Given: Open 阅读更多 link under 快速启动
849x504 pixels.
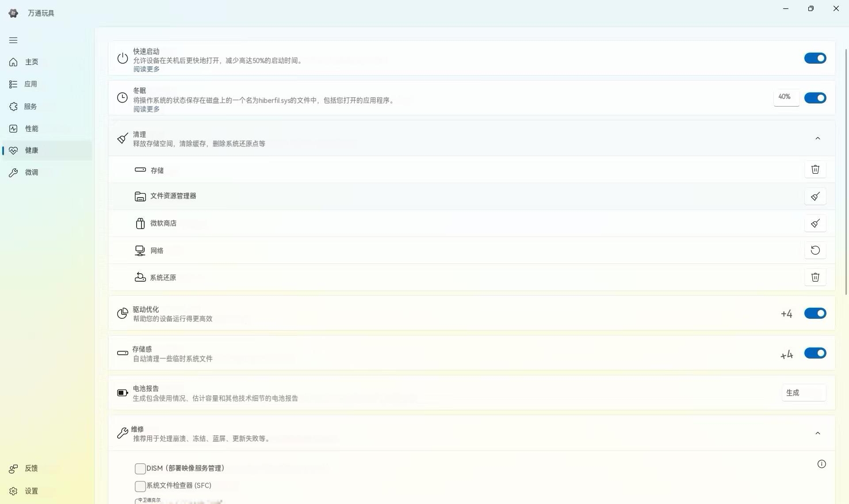Looking at the screenshot, I should [146, 69].
